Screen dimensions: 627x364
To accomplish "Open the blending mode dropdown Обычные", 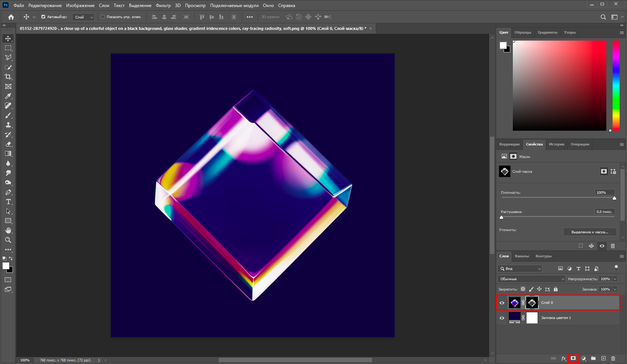I will click(x=531, y=279).
